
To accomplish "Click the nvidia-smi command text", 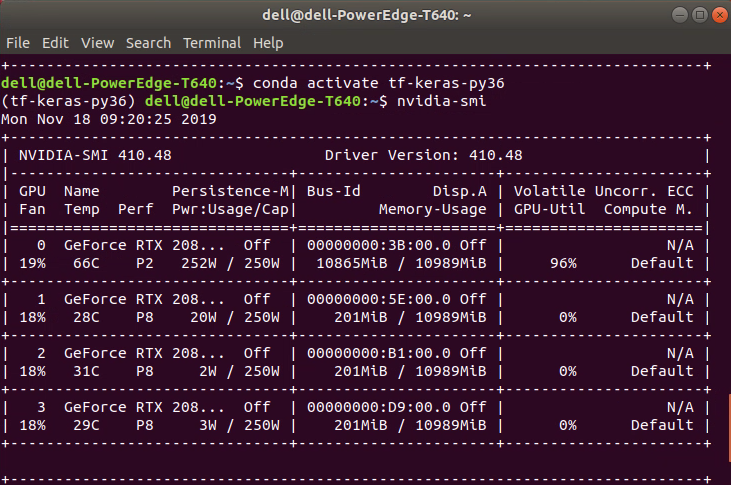I will (441, 101).
